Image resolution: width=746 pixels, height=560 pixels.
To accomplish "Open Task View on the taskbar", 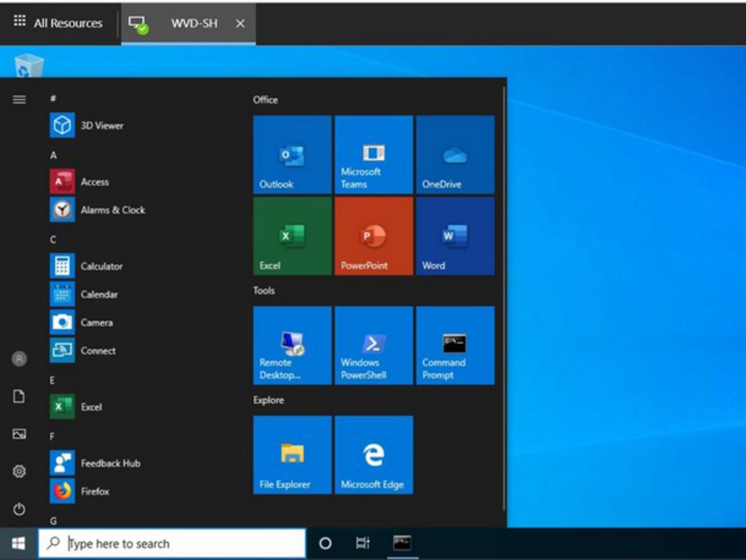I will click(x=363, y=543).
